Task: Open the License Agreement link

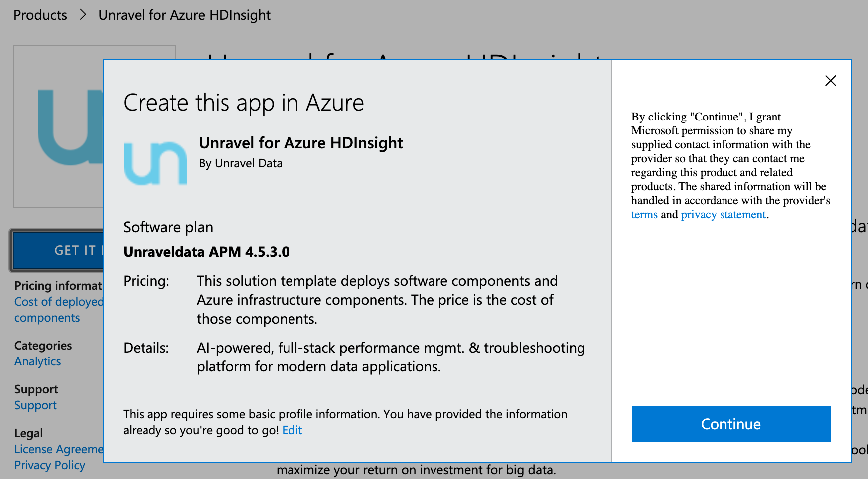Action: 58,449
